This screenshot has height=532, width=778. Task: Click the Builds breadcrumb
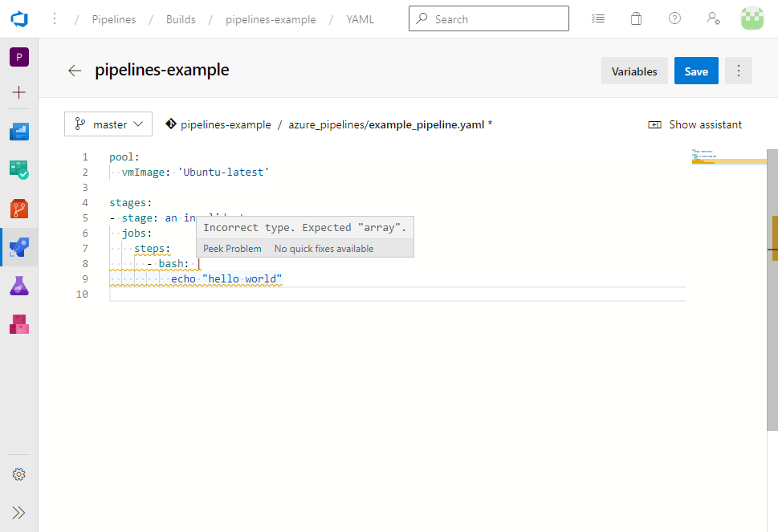point(181,19)
